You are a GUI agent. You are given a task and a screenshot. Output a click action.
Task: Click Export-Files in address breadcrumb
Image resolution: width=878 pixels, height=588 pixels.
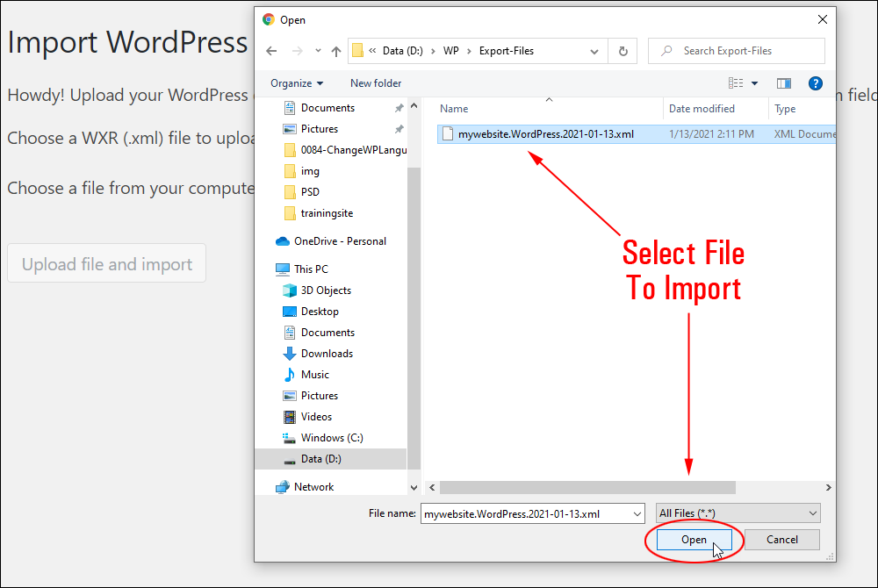pos(507,51)
